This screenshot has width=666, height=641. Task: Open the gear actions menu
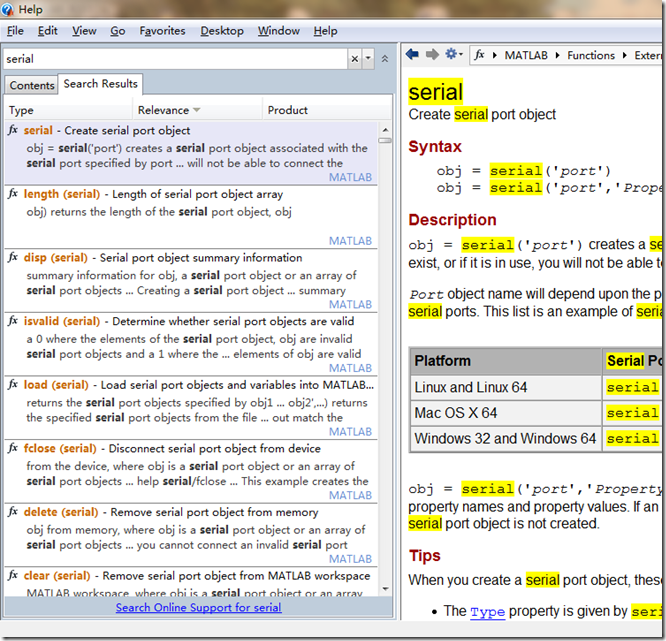[452, 55]
